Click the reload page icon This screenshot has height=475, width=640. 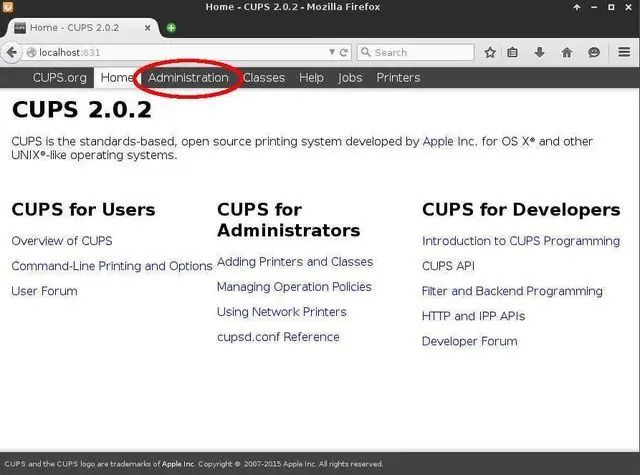tap(344, 52)
